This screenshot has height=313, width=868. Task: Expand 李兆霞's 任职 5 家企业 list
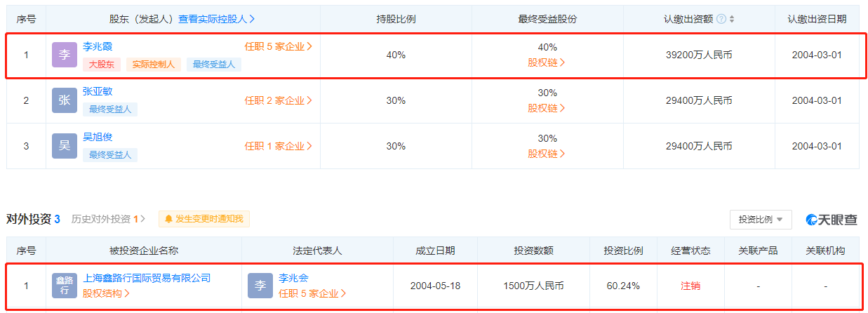click(x=278, y=47)
